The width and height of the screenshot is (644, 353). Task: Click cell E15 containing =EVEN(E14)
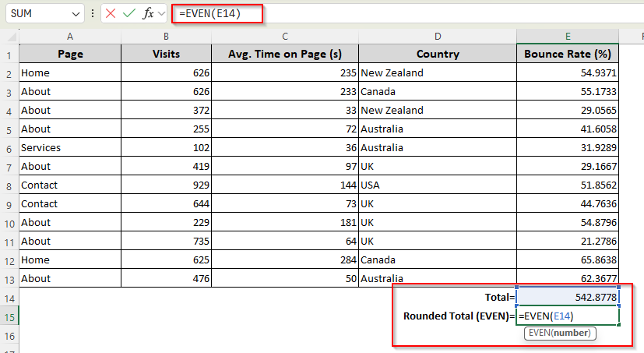pyautogui.click(x=568, y=316)
